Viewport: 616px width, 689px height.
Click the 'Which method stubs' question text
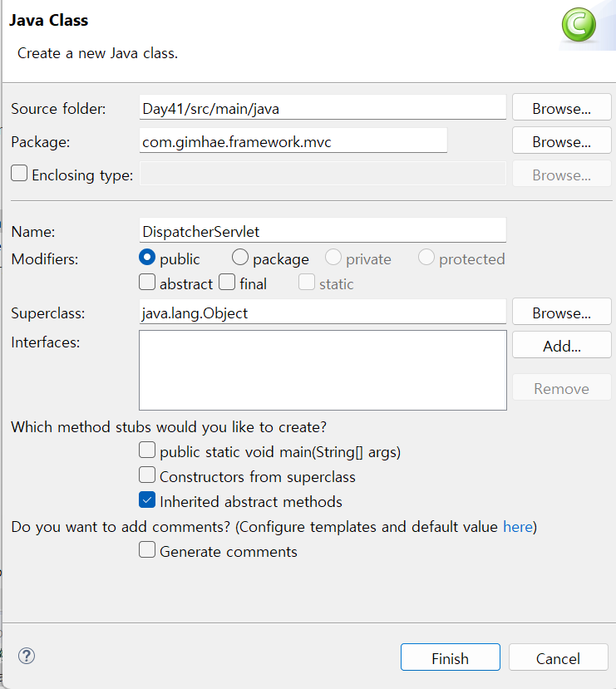point(169,427)
